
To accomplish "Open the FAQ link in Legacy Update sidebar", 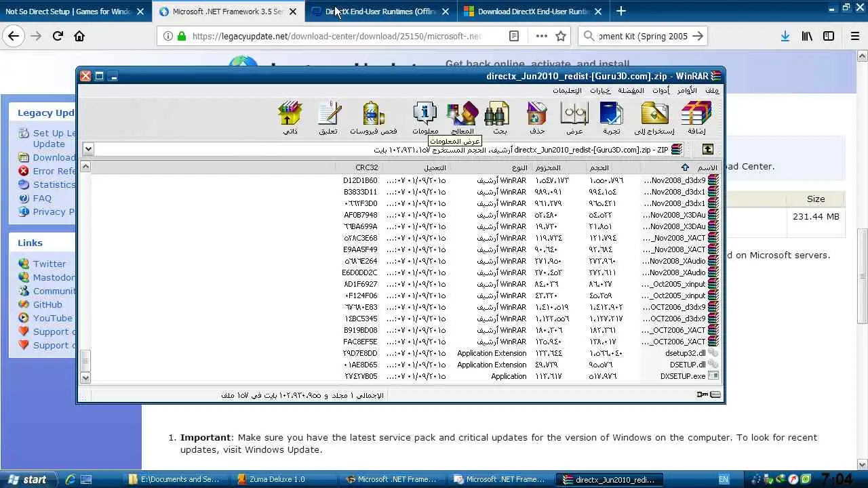I will (42, 198).
